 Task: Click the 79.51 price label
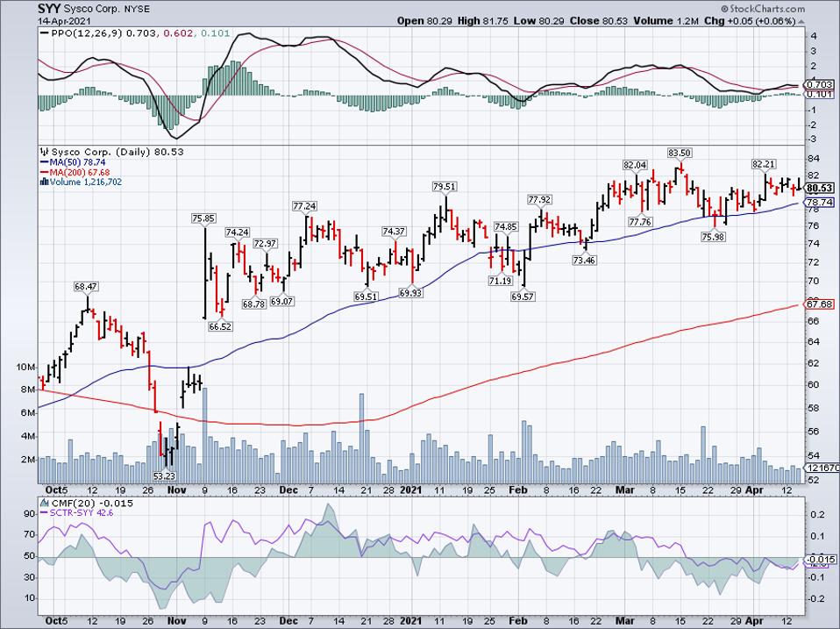point(445,187)
